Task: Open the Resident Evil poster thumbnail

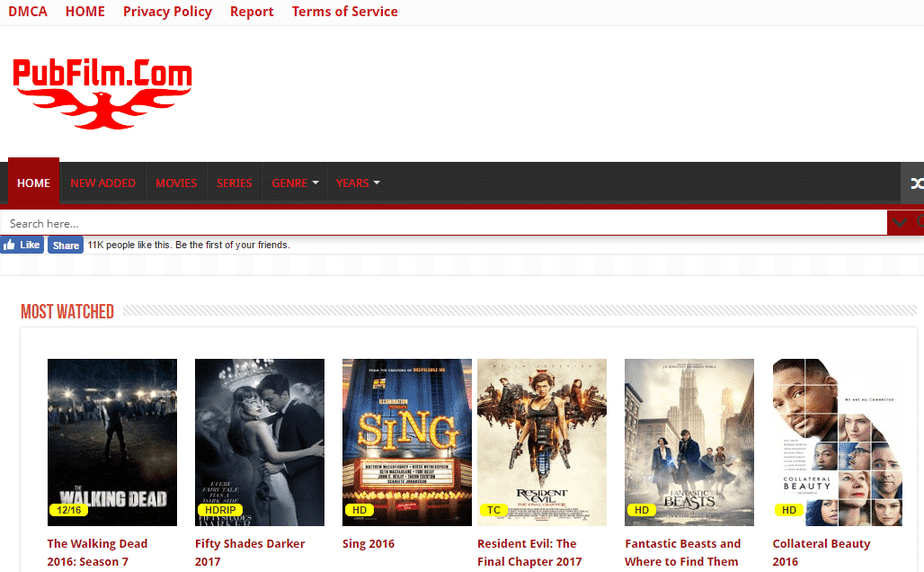Action: coord(542,442)
